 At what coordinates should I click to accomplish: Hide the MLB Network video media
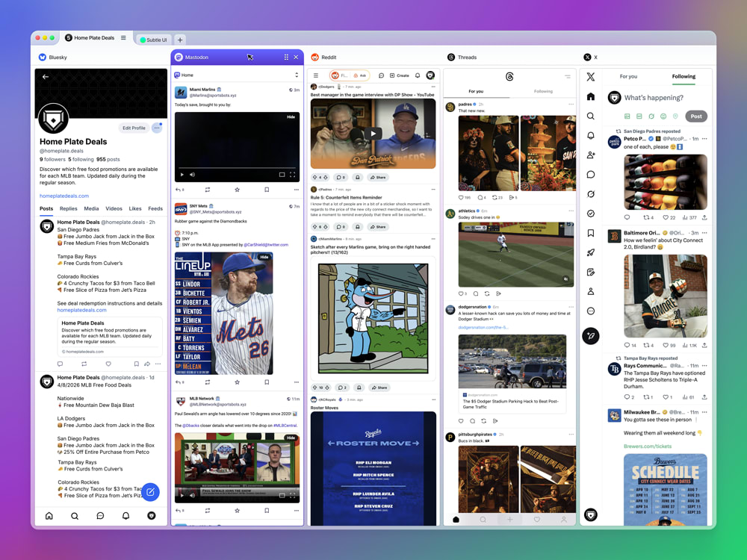point(291,437)
